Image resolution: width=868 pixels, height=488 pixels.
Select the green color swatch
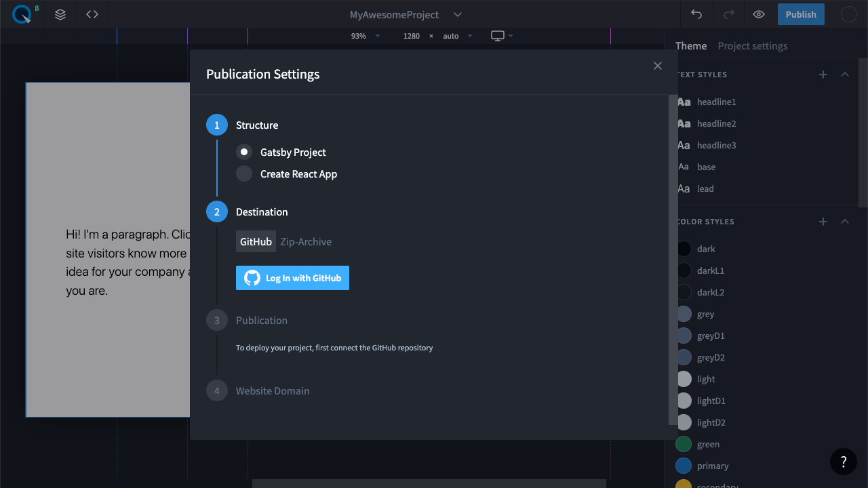tap(684, 445)
